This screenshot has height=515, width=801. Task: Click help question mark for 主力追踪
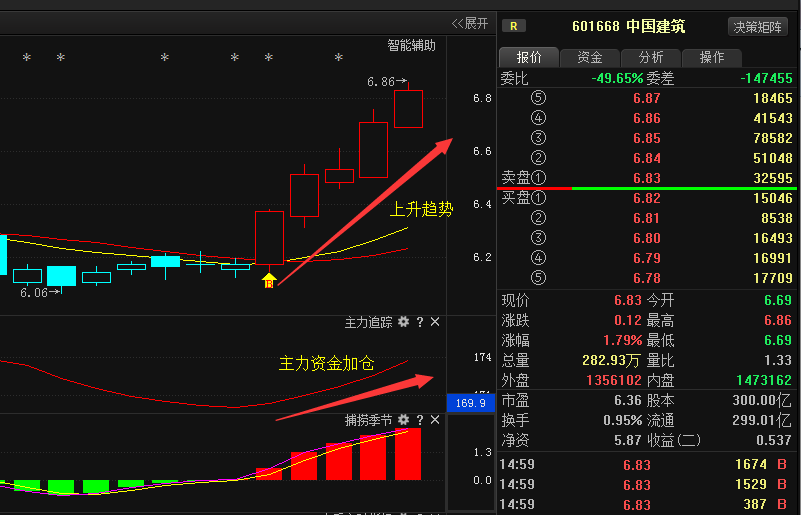coord(420,322)
